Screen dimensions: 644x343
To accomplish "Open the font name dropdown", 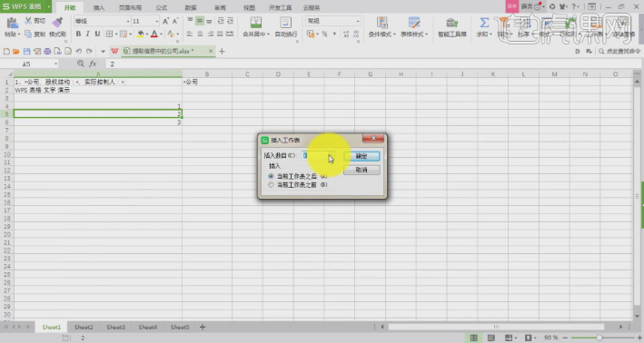I will 128,21.
